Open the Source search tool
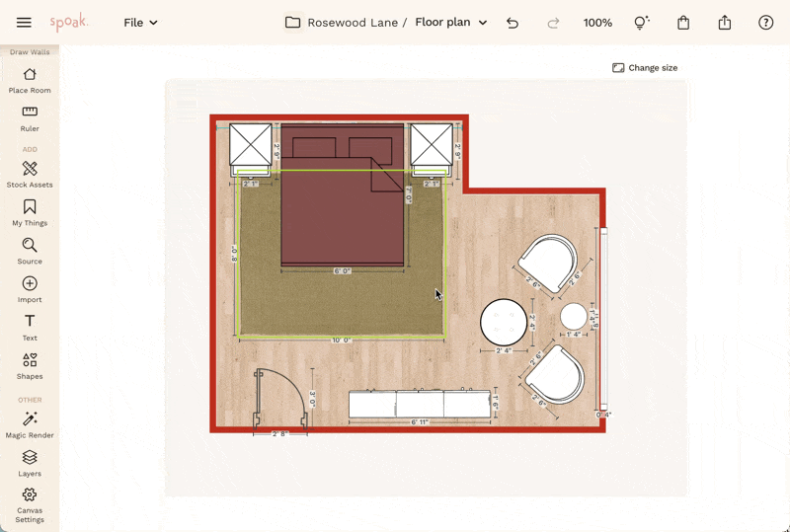This screenshot has width=790, height=532. point(30,251)
